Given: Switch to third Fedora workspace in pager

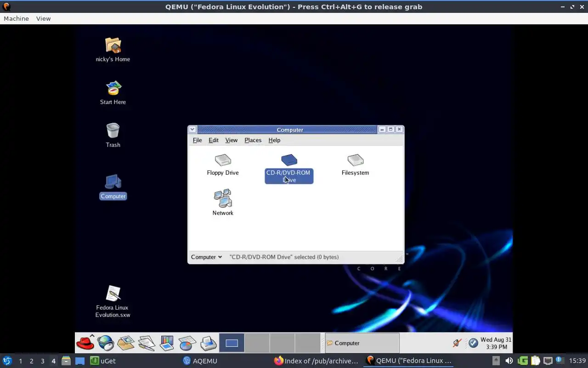Looking at the screenshot, I should point(282,343).
